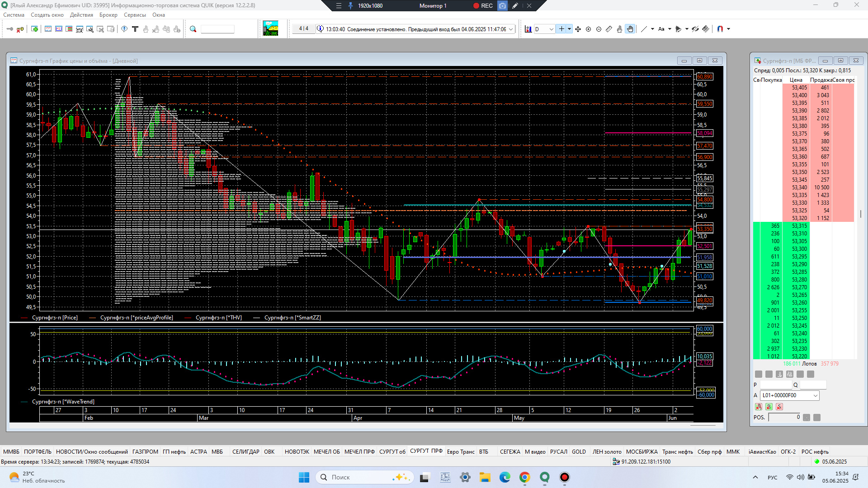The height and width of the screenshot is (488, 868).
Task: Click the zoom out chart icon
Action: pos(599,29)
